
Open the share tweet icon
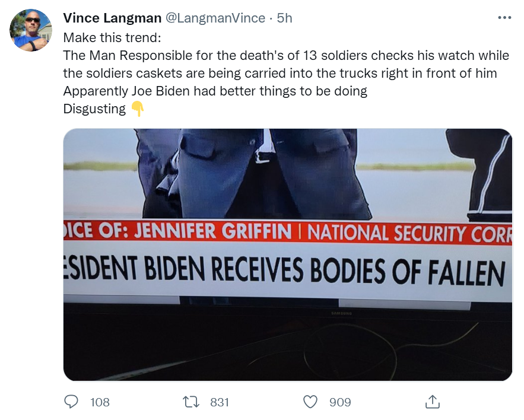[x=432, y=402]
